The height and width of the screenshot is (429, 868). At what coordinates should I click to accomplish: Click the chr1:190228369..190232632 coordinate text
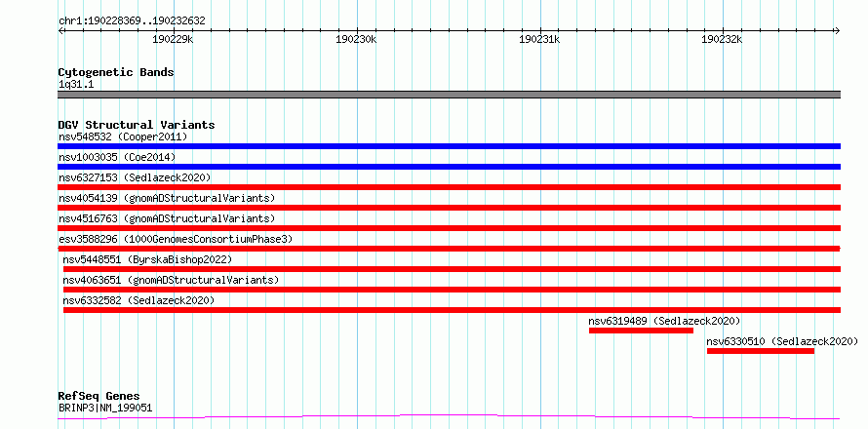click(132, 21)
